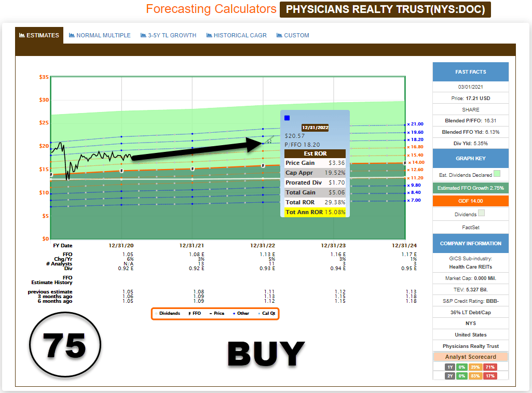Click the Est. Dividends Declared color swatch
The width and height of the screenshot is (532, 393).
point(497,174)
